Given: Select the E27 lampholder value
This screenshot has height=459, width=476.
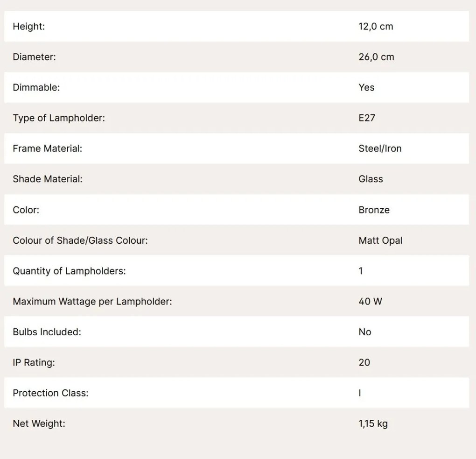Looking at the screenshot, I should (x=367, y=118).
